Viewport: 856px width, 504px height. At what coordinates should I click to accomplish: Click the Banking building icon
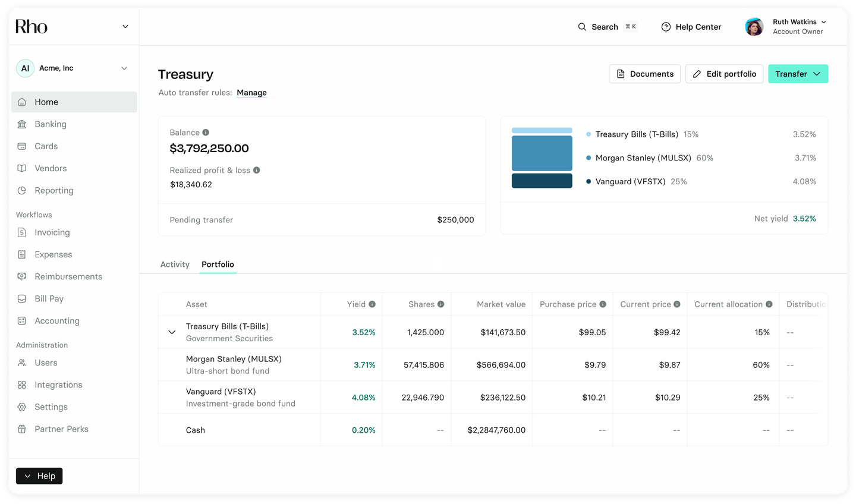(x=22, y=124)
